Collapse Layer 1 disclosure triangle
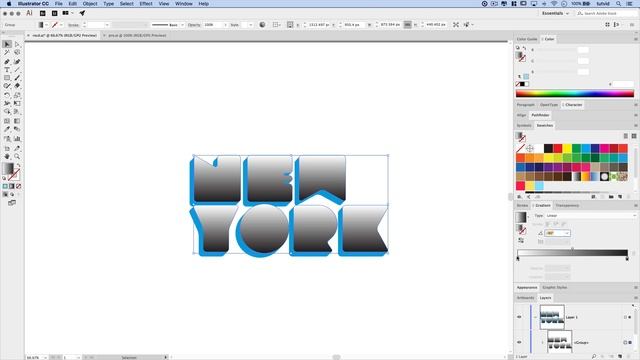This screenshot has height=360, width=640. (536, 317)
